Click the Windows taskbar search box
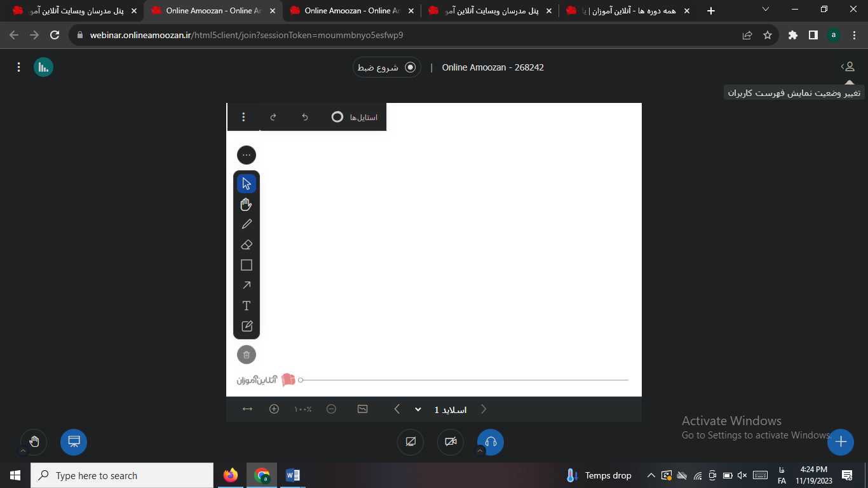The width and height of the screenshot is (868, 488). 122,475
